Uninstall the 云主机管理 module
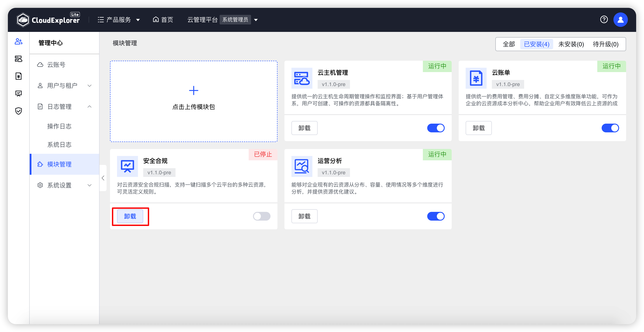Viewport: 644px width, 332px height. 304,128
